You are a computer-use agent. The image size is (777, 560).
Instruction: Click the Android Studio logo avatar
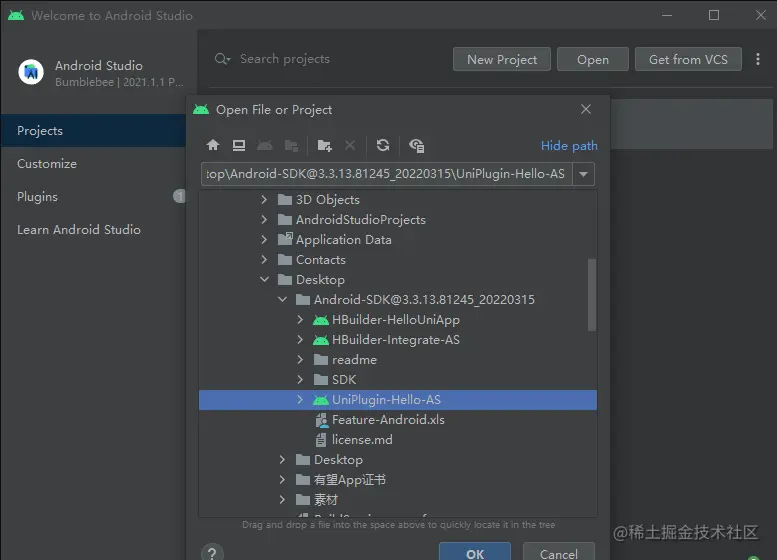(31, 72)
